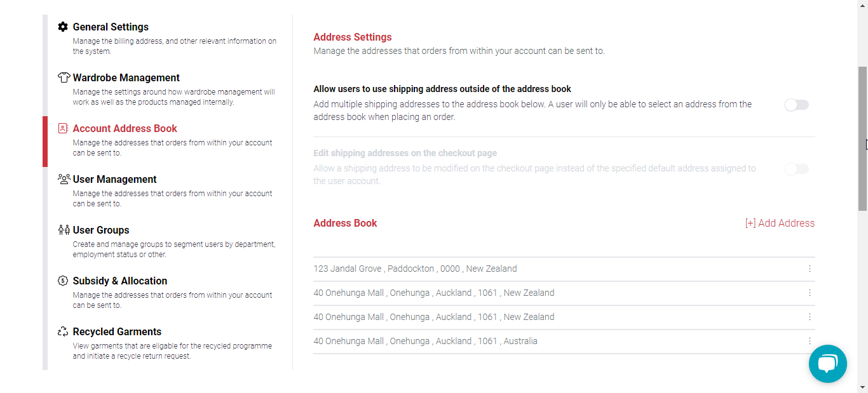Go to Wardrobe Management settings
The height and width of the screenshot is (393, 868).
(126, 78)
